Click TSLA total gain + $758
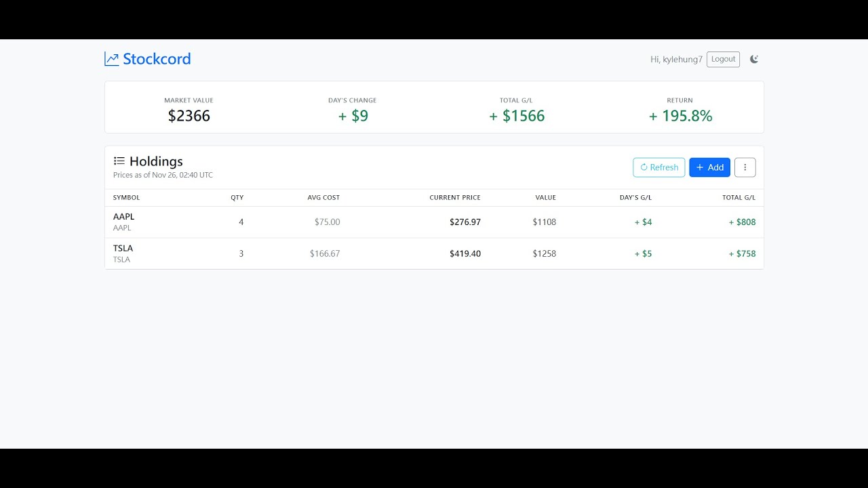Viewport: 868px width, 488px height. pyautogui.click(x=742, y=253)
